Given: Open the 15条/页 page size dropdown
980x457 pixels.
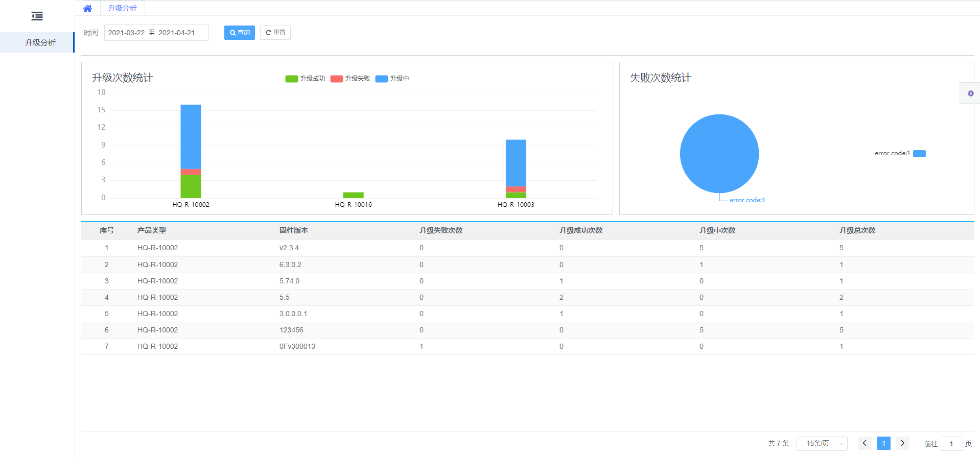Looking at the screenshot, I should point(822,443).
